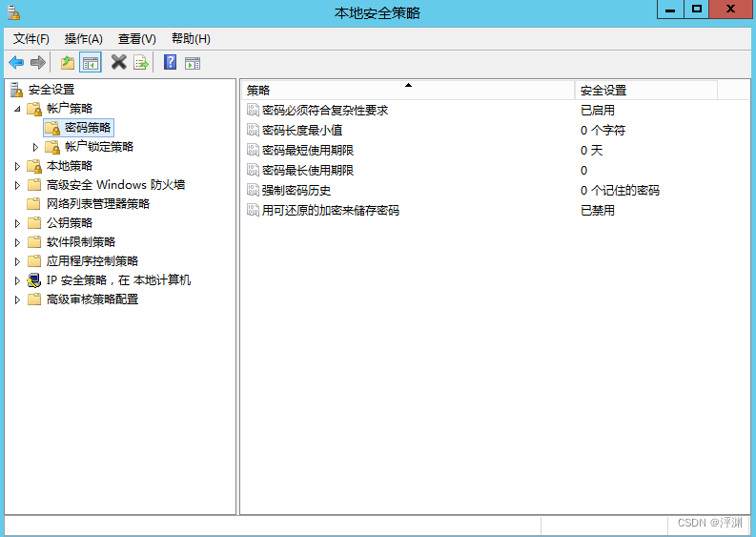
Task: Expand the IP 安全策略 tree node arrow
Action: tap(17, 280)
